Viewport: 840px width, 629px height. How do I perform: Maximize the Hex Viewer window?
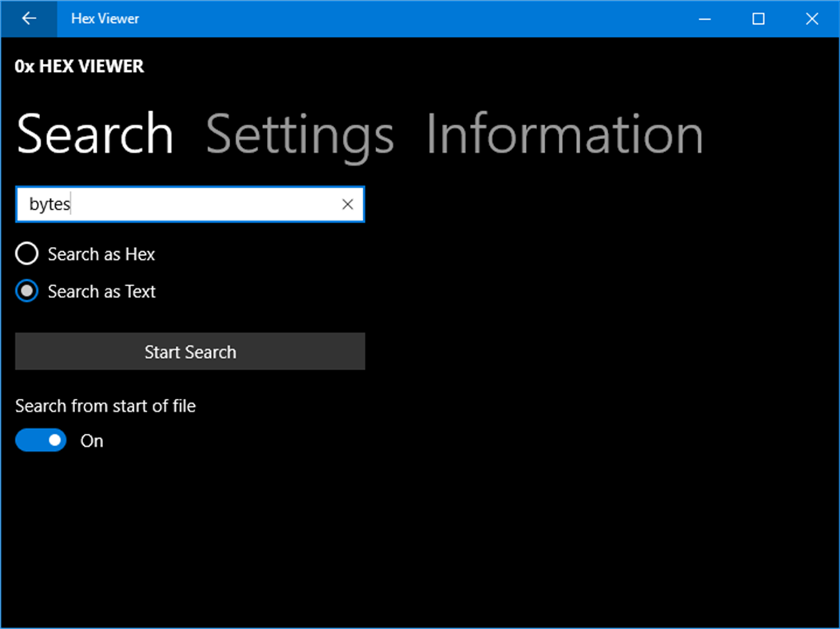pyautogui.click(x=758, y=18)
